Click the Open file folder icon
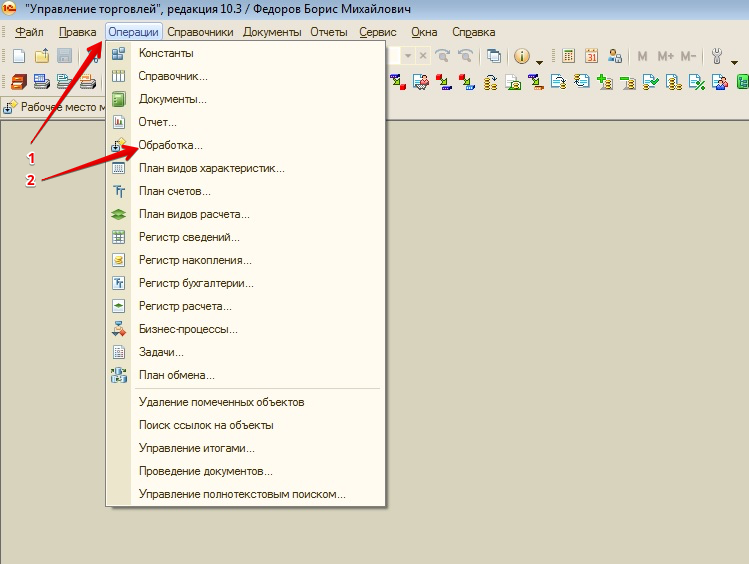The width and height of the screenshot is (749, 564). (x=41, y=56)
